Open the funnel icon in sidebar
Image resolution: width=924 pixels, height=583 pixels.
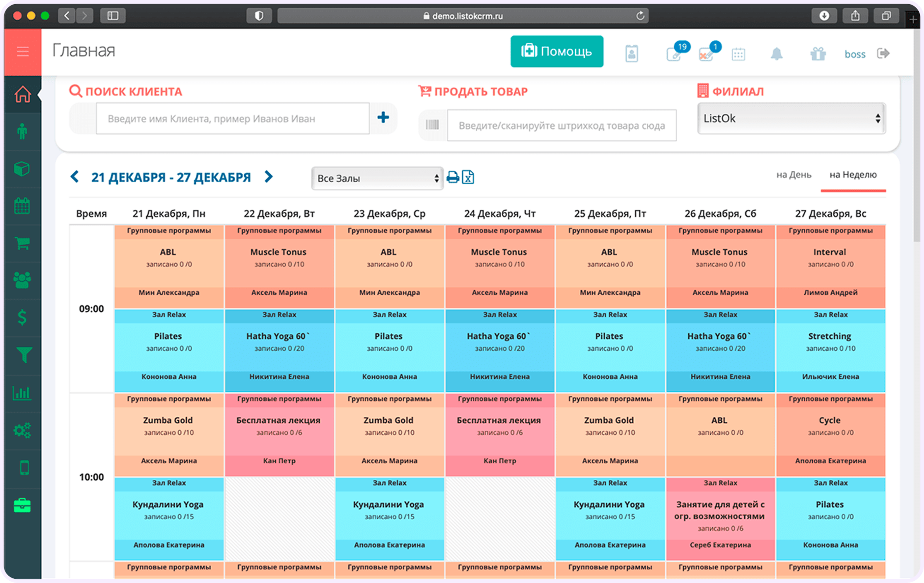[x=24, y=355]
